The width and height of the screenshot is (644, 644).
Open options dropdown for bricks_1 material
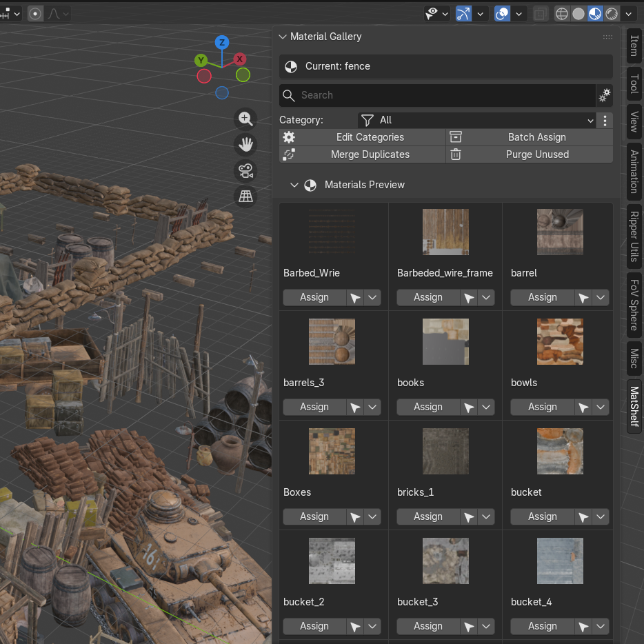[486, 516]
